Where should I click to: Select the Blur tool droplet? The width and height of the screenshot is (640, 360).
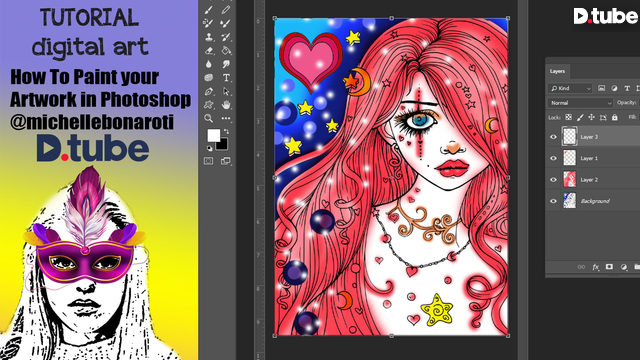(x=209, y=64)
